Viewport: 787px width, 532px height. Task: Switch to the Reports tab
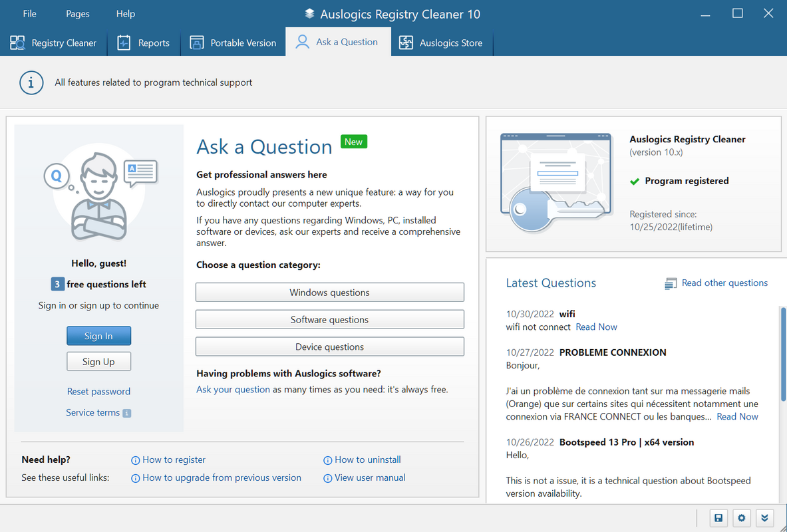(x=144, y=43)
